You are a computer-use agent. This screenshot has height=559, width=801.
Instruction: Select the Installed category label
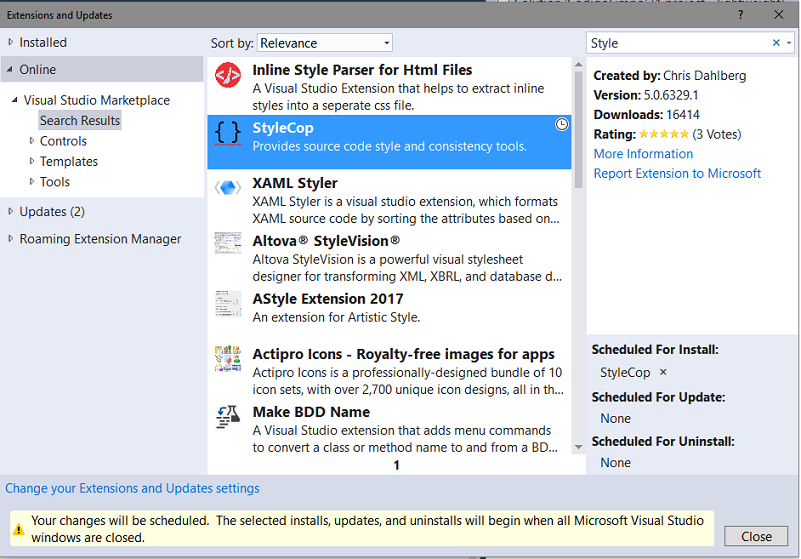43,42
